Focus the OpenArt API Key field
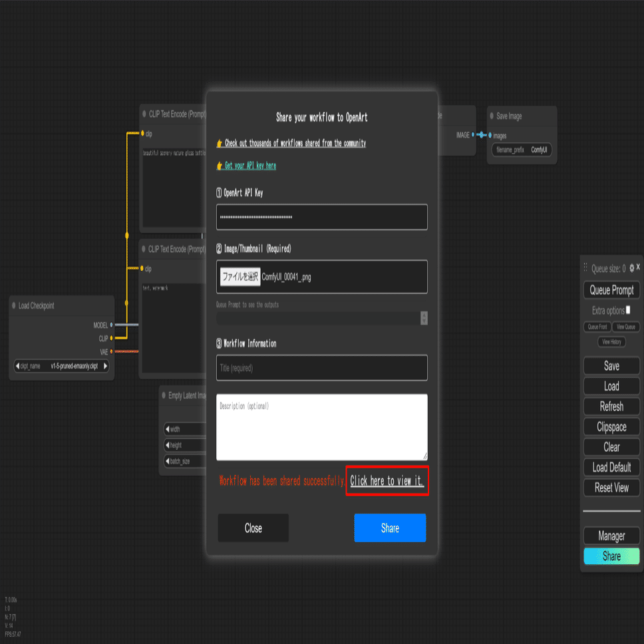The image size is (644, 644). pos(321,217)
